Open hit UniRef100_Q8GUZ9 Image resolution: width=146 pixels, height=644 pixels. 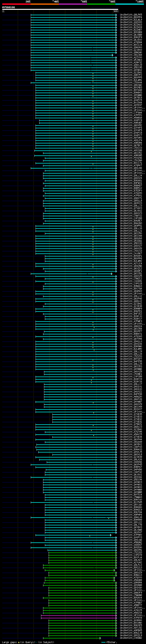[x=131, y=573]
